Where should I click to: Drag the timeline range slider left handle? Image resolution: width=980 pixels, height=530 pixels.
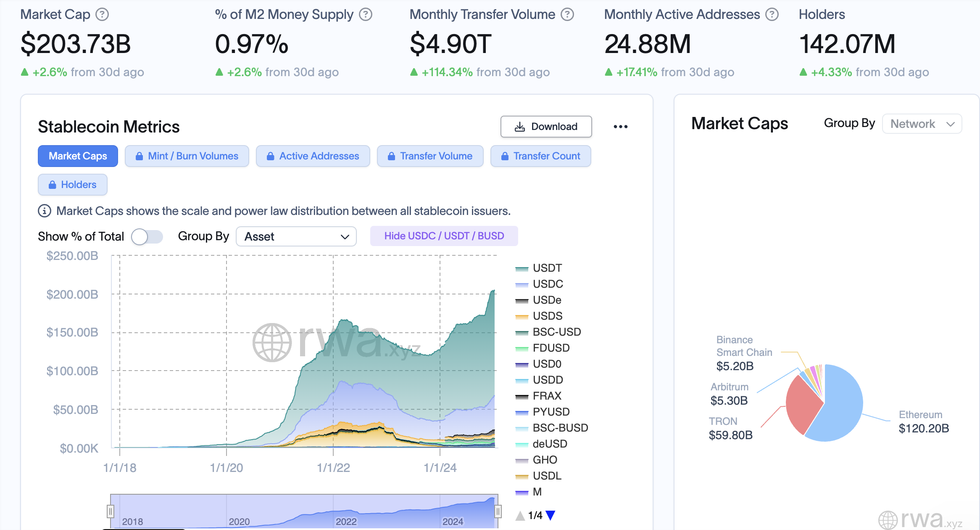coord(110,511)
